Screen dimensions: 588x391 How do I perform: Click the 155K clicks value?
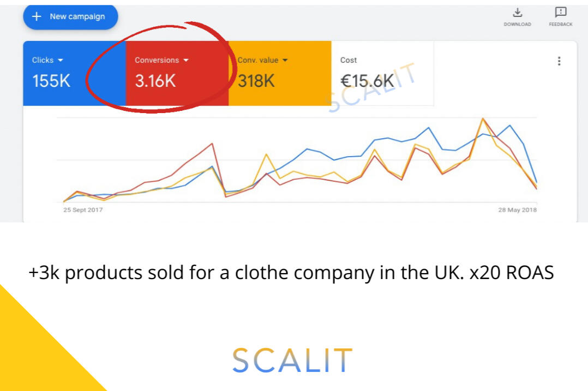51,81
